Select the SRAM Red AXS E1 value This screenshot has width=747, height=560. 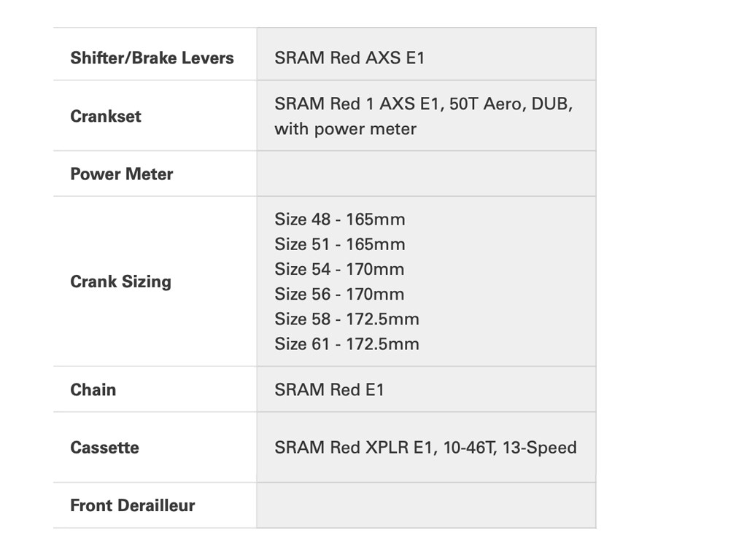coord(349,58)
